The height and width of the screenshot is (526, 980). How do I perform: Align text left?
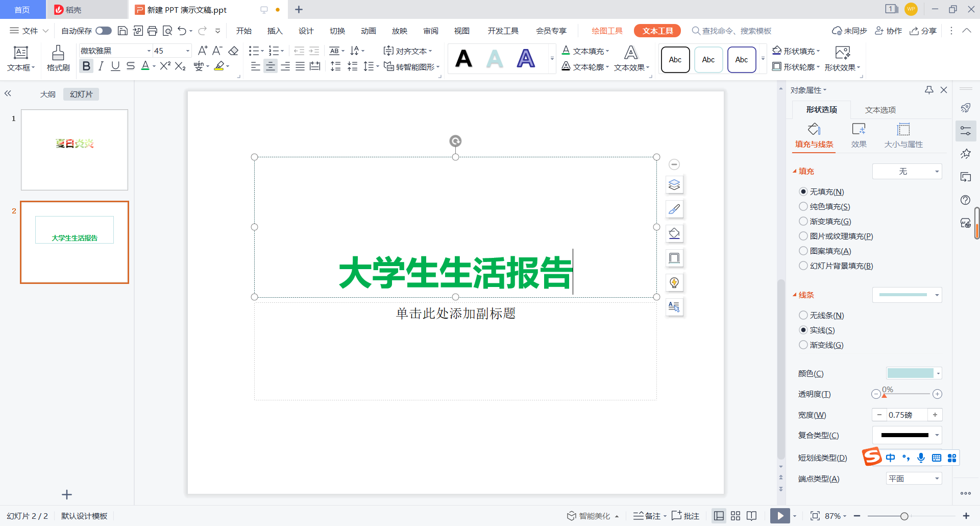tap(256, 66)
